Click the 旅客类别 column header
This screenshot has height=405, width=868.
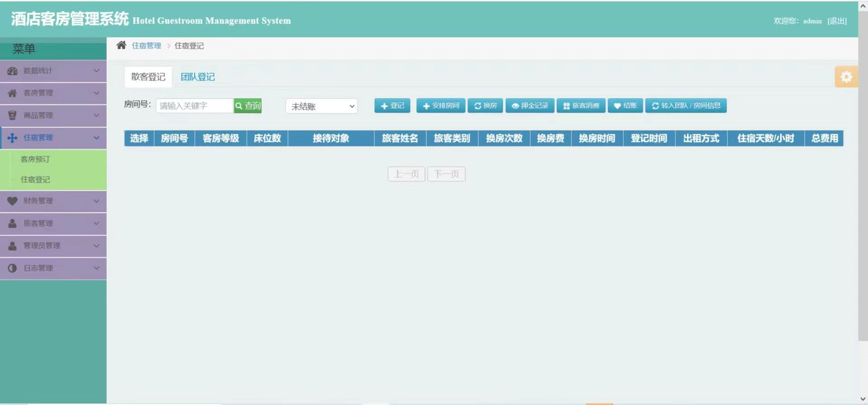[452, 138]
